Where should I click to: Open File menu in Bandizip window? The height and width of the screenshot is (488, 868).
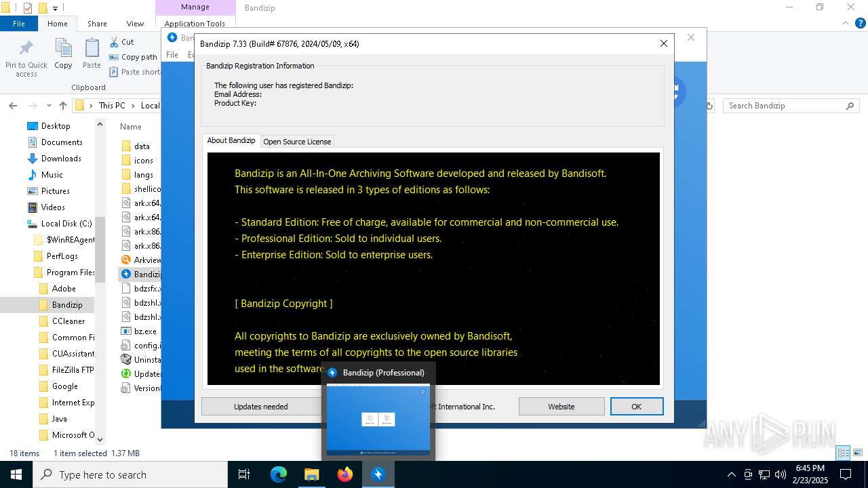[172, 54]
